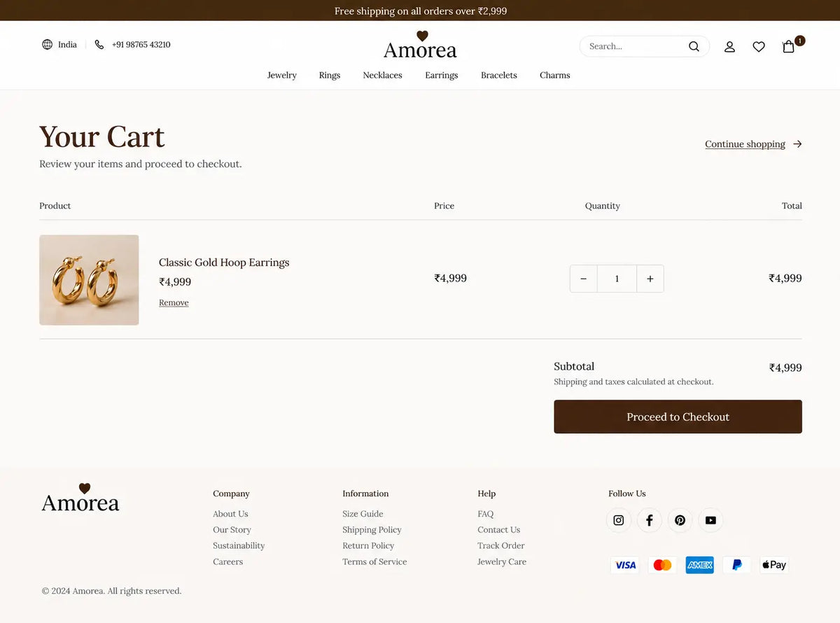Remove Classic Gold Hoop Earrings from cart

[x=174, y=302]
